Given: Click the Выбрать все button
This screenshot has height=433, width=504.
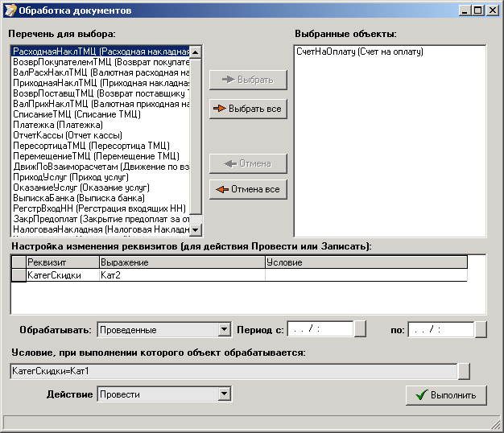Looking at the screenshot, I should point(248,109).
